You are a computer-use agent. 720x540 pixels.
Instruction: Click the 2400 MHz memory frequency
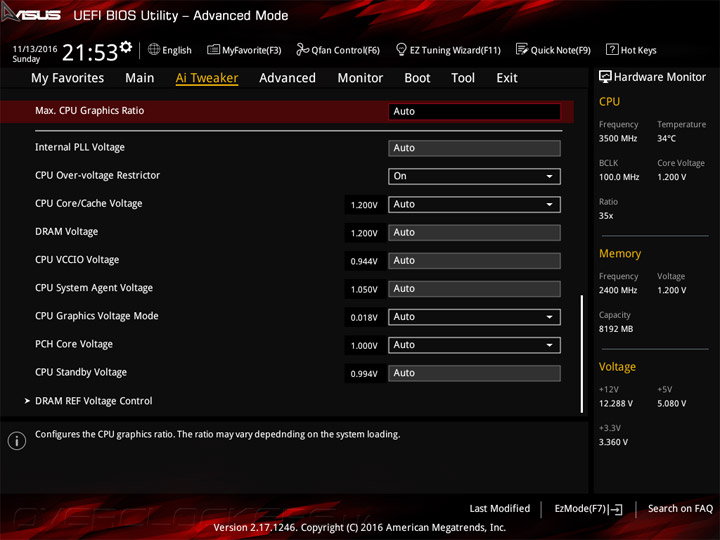[x=618, y=290]
